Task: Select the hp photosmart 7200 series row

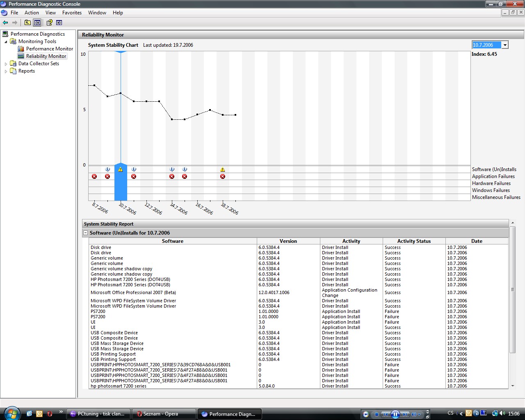Action: coord(299,386)
